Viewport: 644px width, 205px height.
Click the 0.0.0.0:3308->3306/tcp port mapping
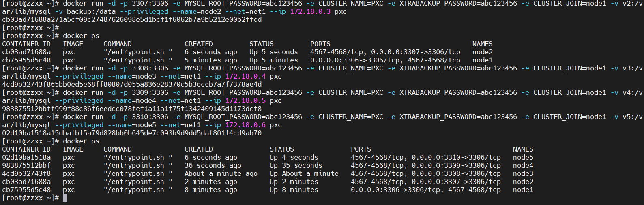tap(456, 173)
